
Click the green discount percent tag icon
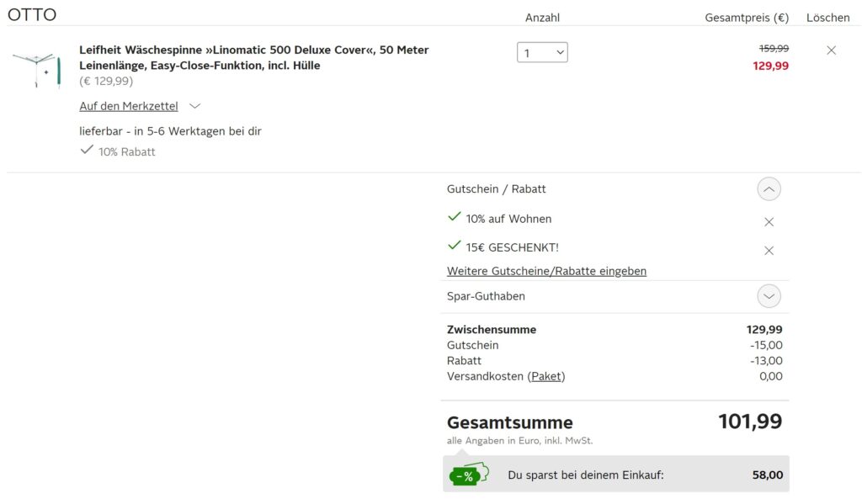click(469, 475)
